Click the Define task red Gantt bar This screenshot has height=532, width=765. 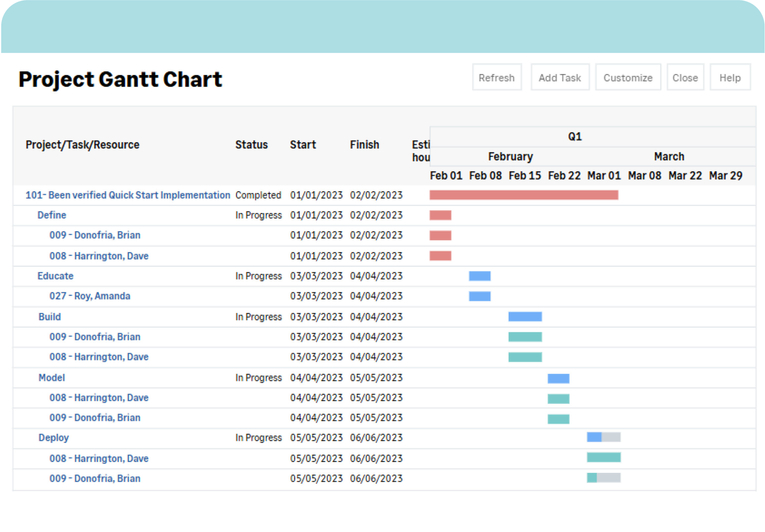click(x=440, y=215)
